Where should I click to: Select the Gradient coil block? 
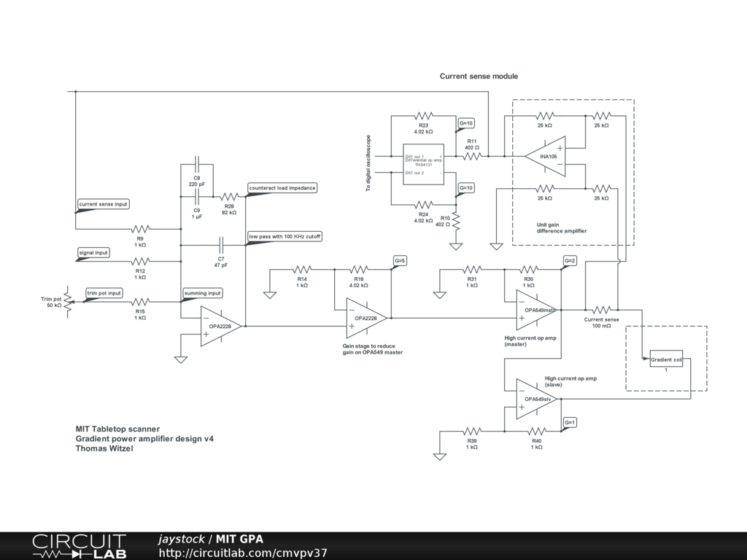coord(666,360)
